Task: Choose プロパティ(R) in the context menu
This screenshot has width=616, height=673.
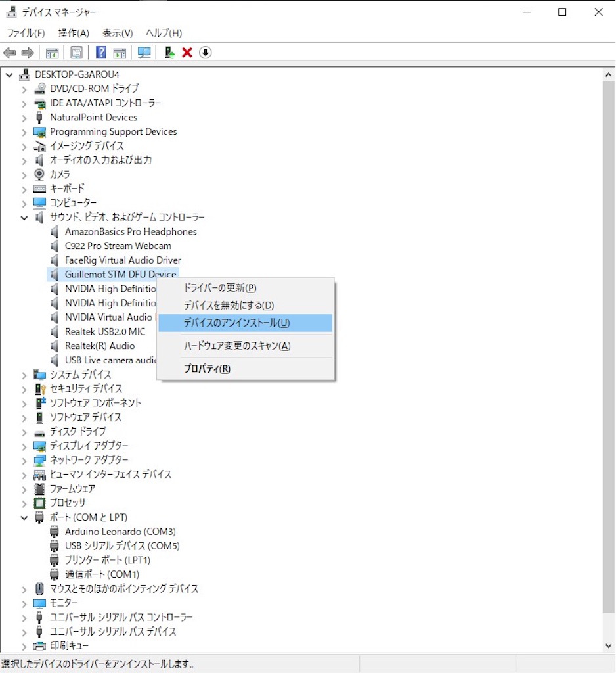Action: (x=246, y=369)
